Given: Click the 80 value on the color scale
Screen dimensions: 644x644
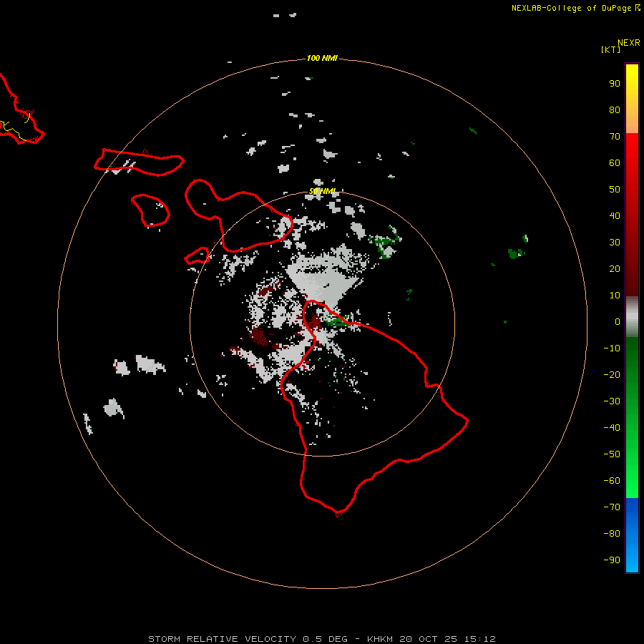Looking at the screenshot, I should [x=615, y=109].
